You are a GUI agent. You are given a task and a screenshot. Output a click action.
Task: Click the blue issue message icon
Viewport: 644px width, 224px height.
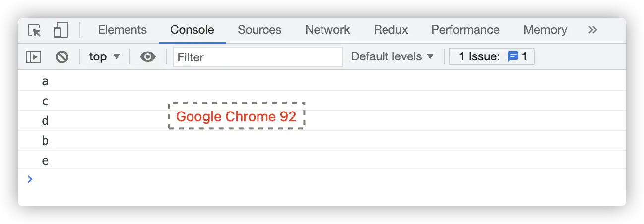(x=513, y=56)
